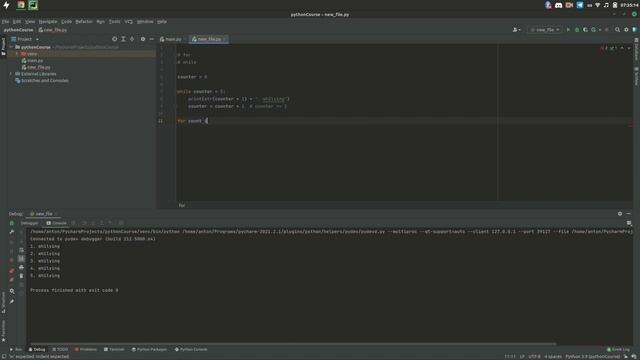Click the pin tab icon in Debug panel
Image resolution: width=640 pixels, height=360 pixels.
click(11, 302)
